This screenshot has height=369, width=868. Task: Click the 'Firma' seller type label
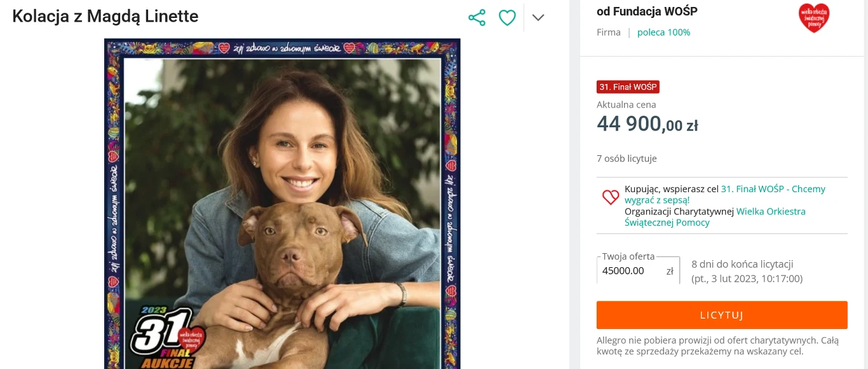[x=609, y=32]
